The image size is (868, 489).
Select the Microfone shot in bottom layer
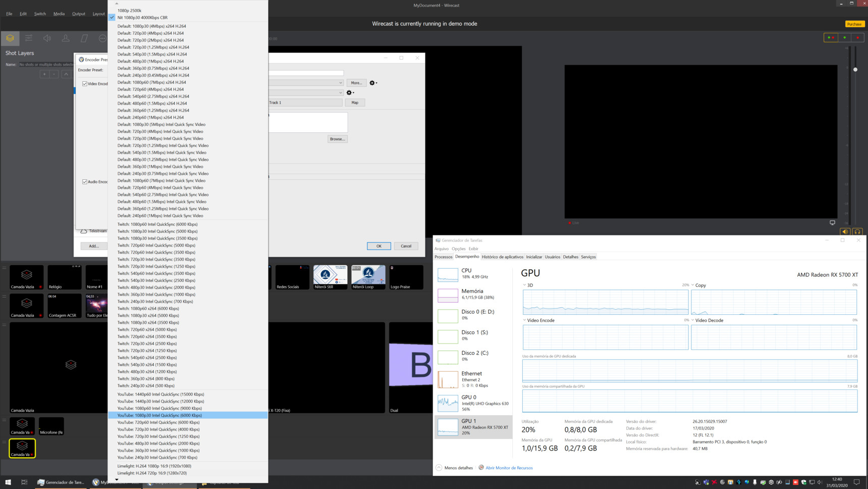51,426
